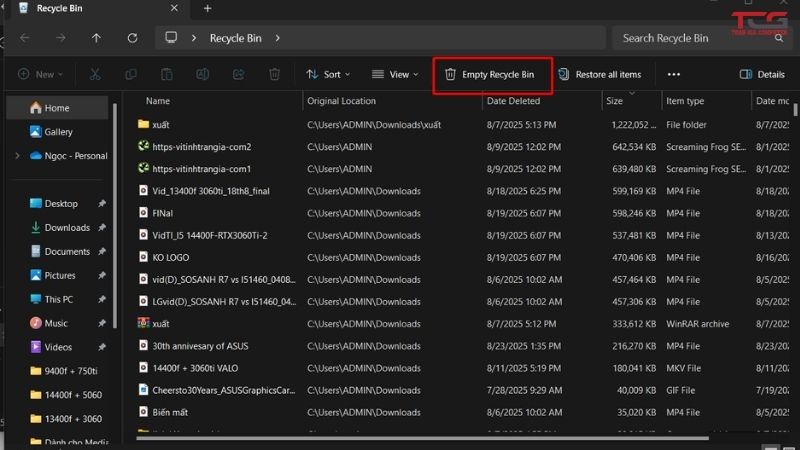
Task: Click the vertical scrollbar of file list
Action: click(795, 110)
